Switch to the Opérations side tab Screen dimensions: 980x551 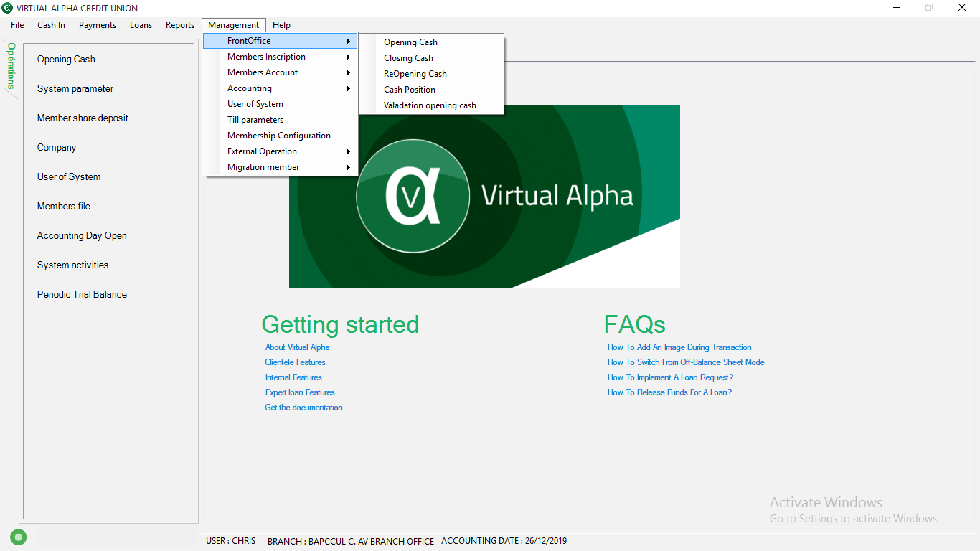click(x=11, y=66)
